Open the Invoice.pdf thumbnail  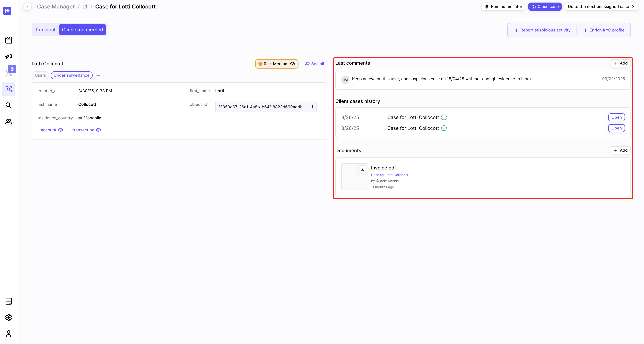[354, 177]
